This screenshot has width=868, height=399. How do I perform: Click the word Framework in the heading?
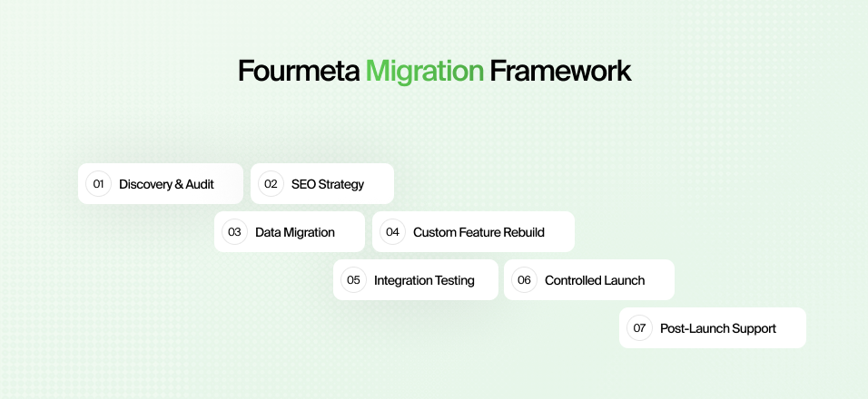pyautogui.click(x=560, y=71)
